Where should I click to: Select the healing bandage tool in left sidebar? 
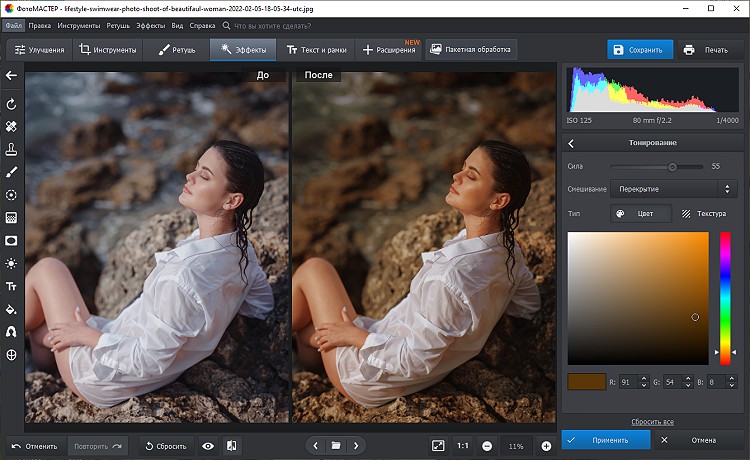(x=11, y=127)
